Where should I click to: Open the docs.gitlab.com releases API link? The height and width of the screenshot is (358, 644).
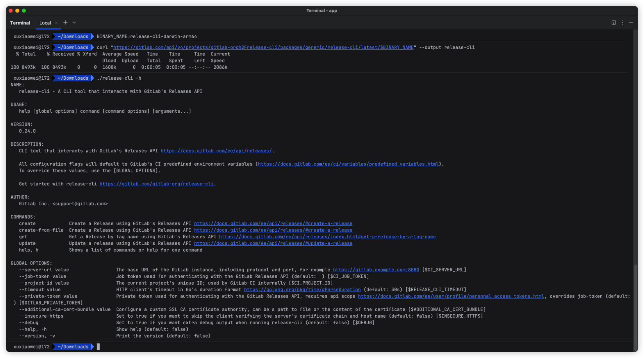(216, 151)
